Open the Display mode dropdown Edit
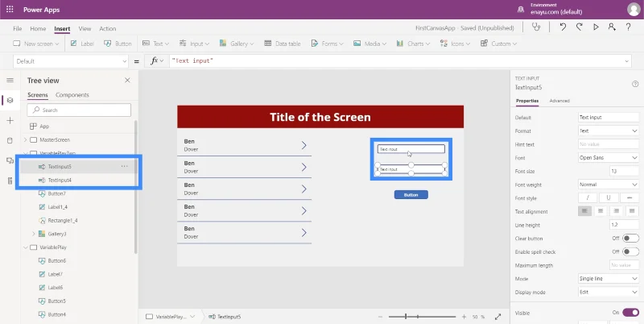 [609, 292]
